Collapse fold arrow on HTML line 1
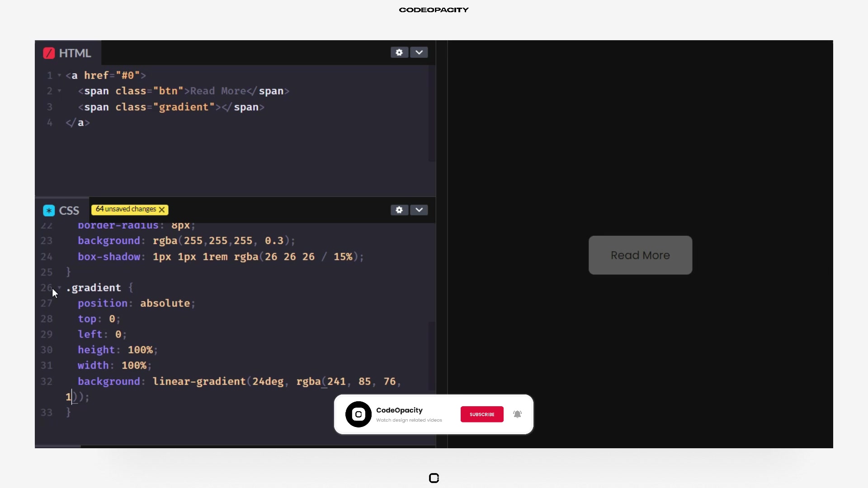This screenshot has width=868, height=488. click(59, 75)
